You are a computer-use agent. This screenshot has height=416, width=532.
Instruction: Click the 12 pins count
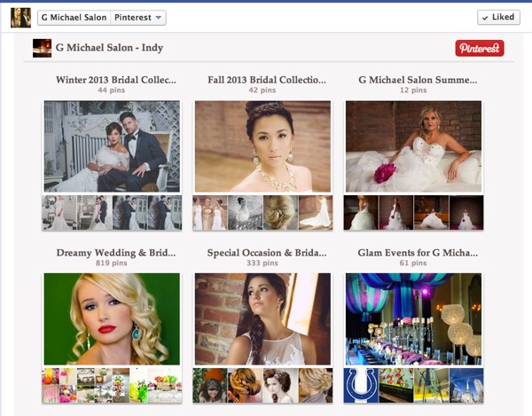[413, 90]
